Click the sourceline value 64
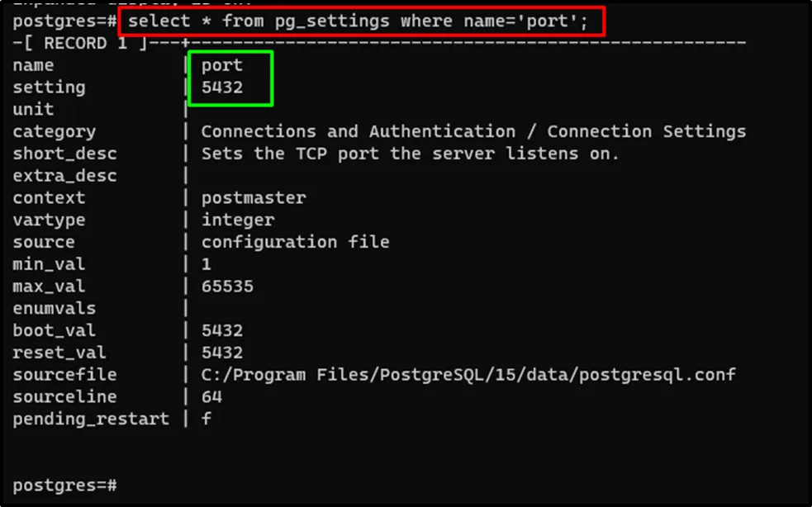Image resolution: width=812 pixels, height=507 pixels. coord(211,397)
